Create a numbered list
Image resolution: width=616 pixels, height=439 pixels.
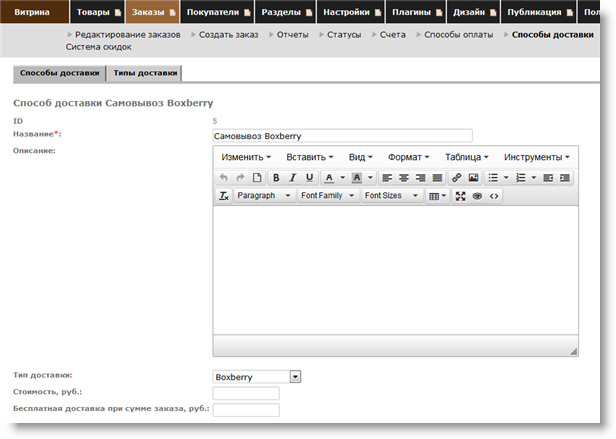tap(521, 178)
